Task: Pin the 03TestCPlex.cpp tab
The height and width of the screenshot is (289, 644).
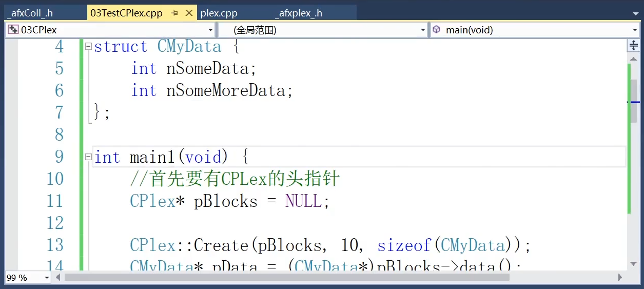Action: click(175, 13)
